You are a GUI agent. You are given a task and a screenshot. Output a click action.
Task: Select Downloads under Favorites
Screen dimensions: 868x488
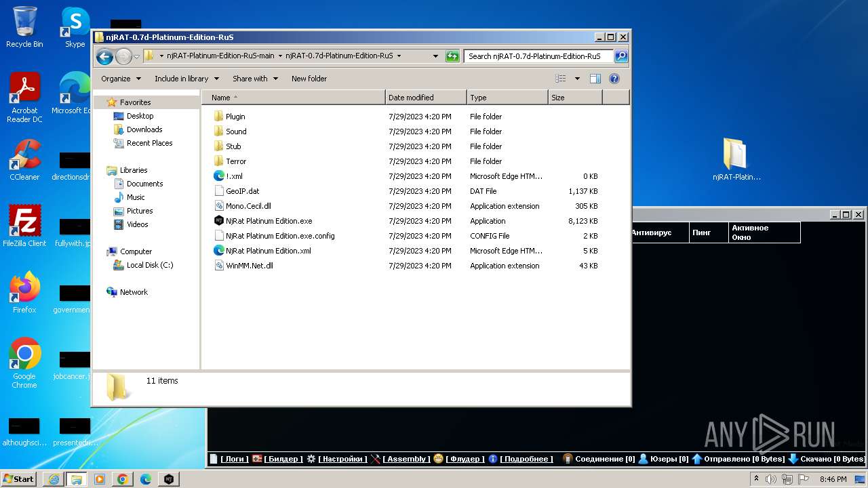point(144,129)
